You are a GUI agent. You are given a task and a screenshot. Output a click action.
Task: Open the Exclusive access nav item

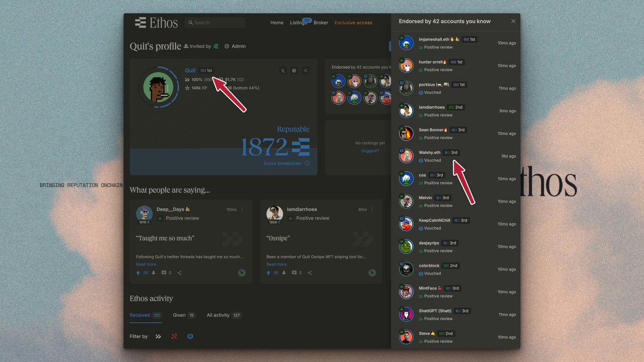pos(353,23)
